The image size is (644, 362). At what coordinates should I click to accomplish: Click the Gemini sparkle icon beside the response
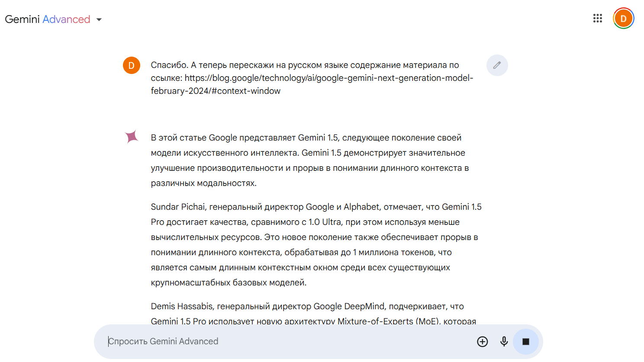(132, 137)
